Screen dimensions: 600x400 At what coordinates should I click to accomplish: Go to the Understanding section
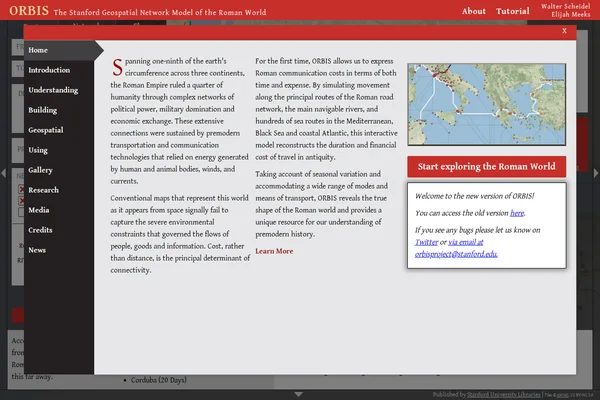53,90
